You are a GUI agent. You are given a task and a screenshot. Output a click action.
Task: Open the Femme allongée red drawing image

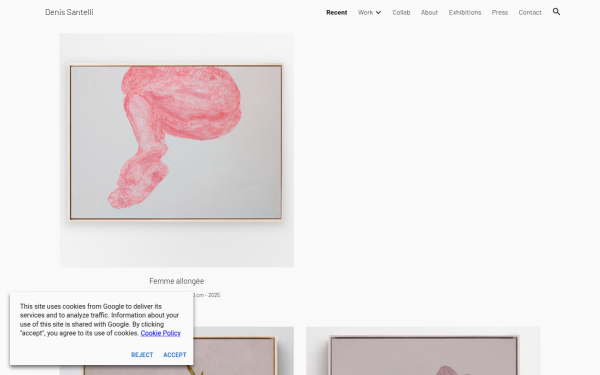click(x=176, y=150)
